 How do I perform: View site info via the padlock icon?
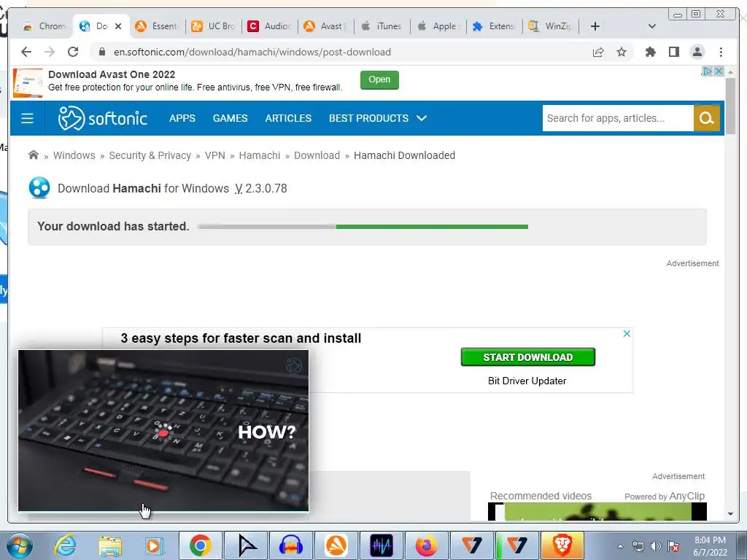[x=101, y=52]
